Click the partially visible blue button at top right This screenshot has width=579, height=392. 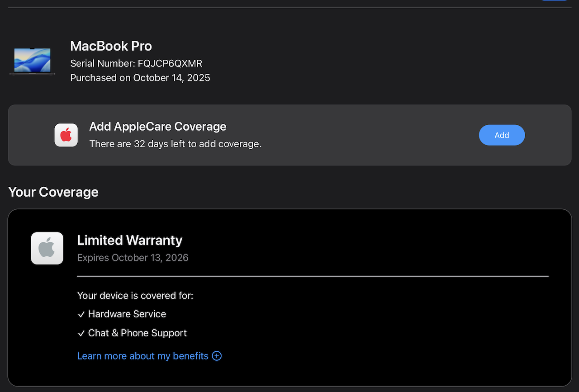pyautogui.click(x=555, y=0)
